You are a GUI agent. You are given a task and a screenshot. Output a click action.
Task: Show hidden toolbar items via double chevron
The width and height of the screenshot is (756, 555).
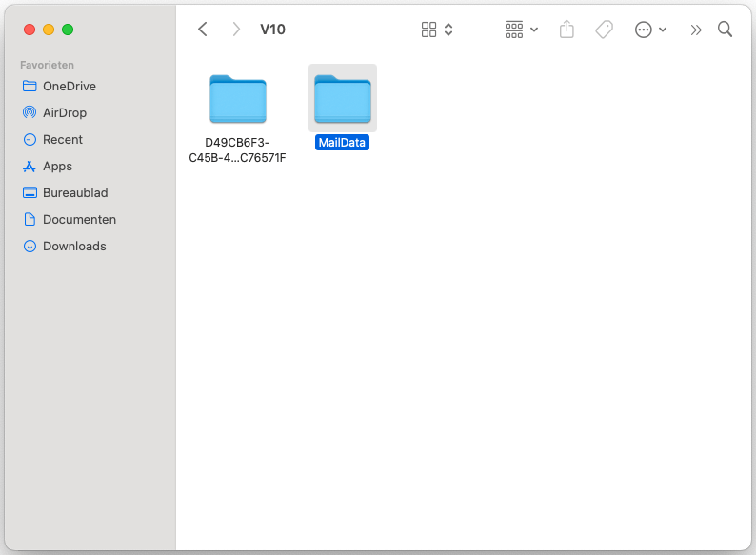pos(696,30)
